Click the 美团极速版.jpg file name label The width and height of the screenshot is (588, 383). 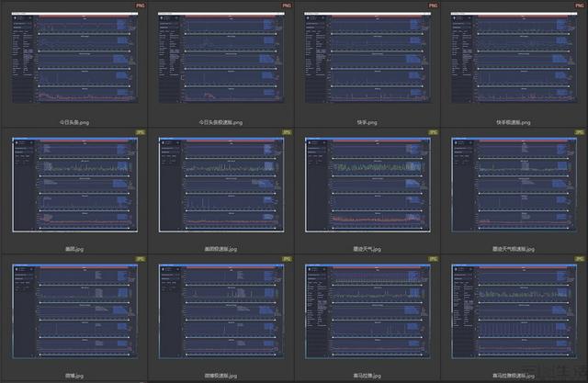coord(220,249)
